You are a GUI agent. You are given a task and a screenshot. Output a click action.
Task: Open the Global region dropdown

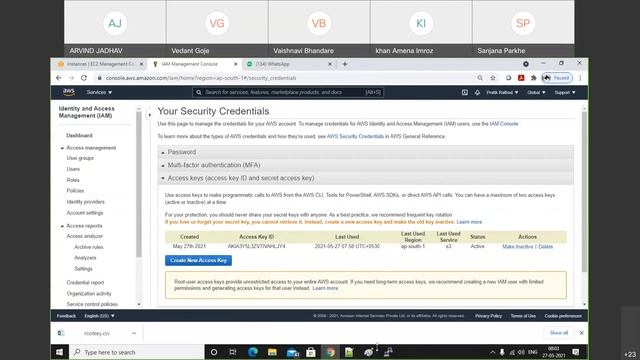click(x=536, y=93)
